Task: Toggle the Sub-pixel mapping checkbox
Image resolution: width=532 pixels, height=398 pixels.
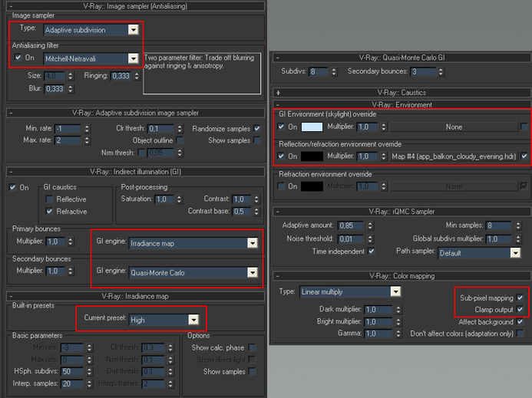Action: 520,298
